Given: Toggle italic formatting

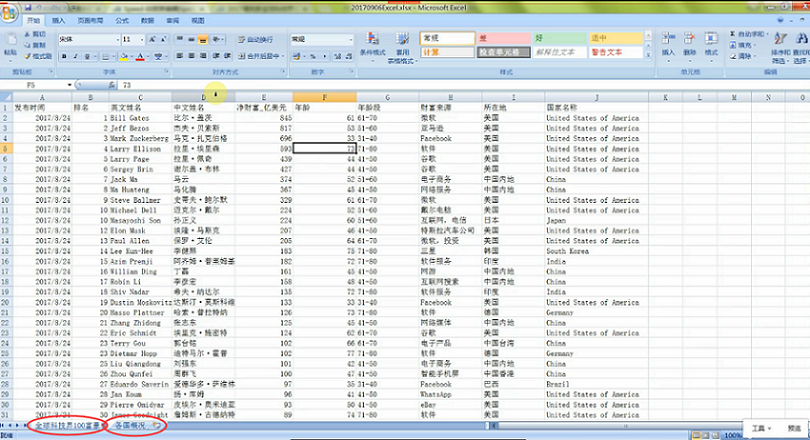Looking at the screenshot, I should (x=75, y=57).
